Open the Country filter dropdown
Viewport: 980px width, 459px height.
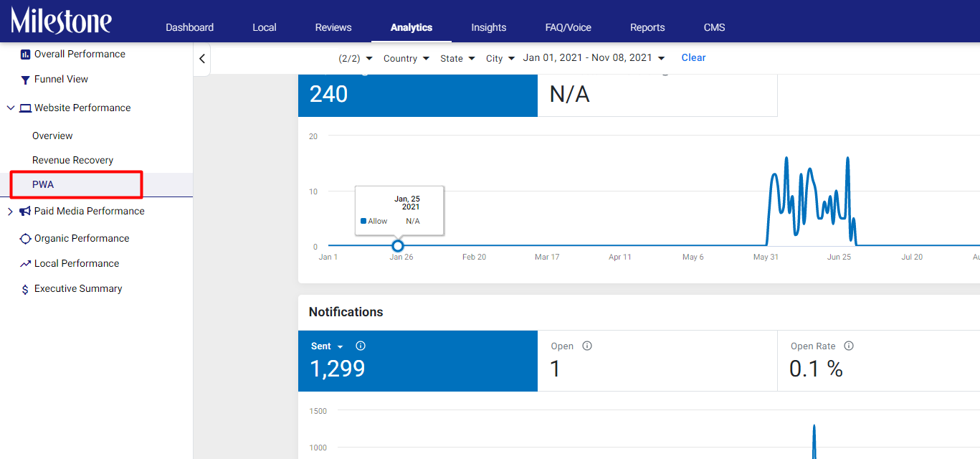(406, 58)
